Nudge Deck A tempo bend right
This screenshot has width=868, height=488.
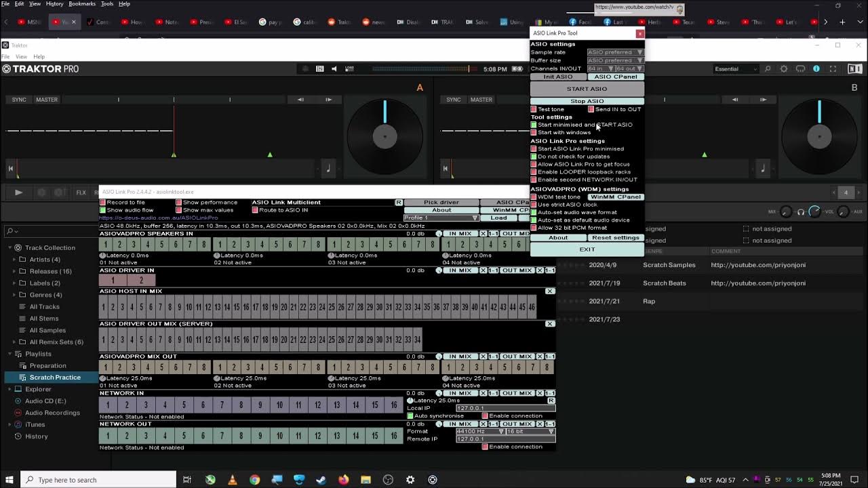[329, 100]
